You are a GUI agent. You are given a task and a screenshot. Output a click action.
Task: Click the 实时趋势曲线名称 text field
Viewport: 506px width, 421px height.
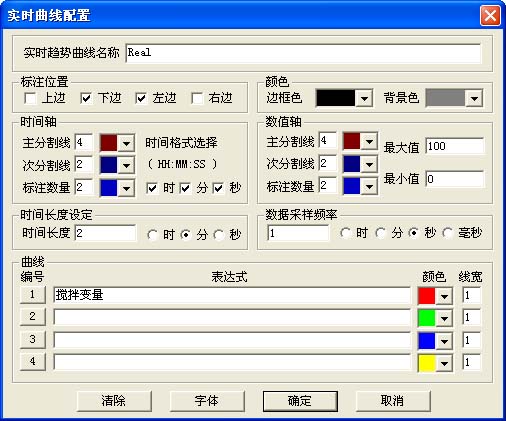(303, 53)
